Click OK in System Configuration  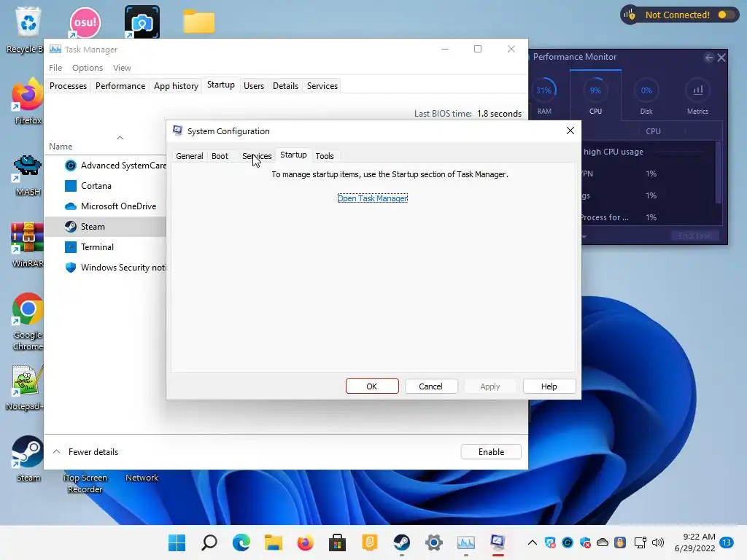(x=372, y=386)
